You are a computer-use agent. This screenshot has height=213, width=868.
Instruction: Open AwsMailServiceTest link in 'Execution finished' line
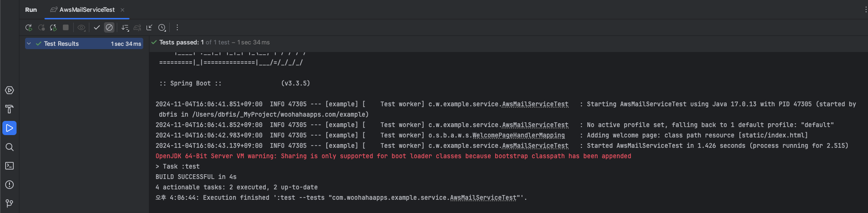tap(483, 197)
